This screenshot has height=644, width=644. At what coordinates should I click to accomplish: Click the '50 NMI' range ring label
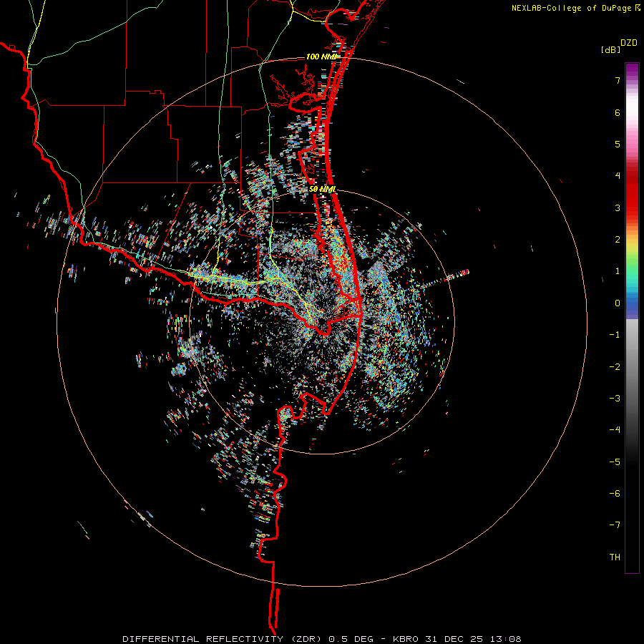click(323, 190)
